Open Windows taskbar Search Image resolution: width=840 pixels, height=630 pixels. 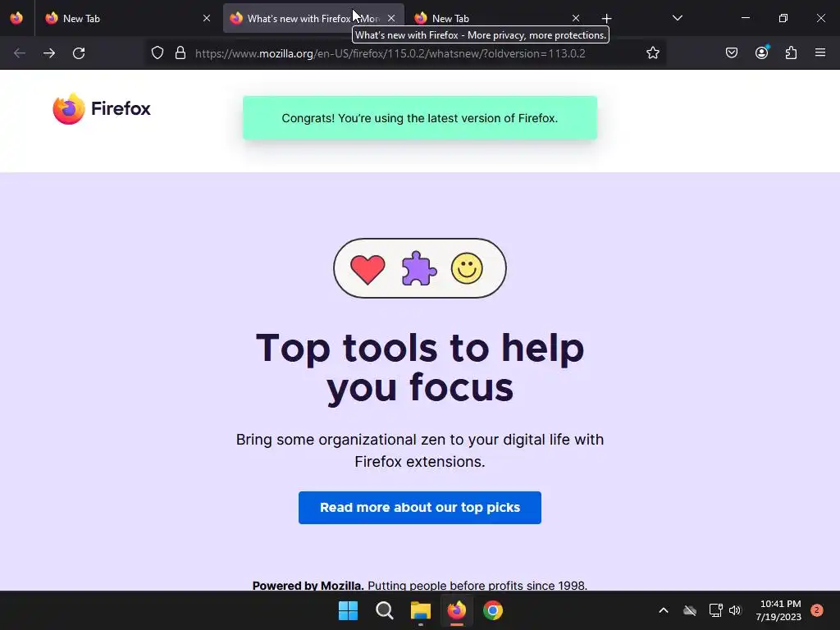pos(385,610)
